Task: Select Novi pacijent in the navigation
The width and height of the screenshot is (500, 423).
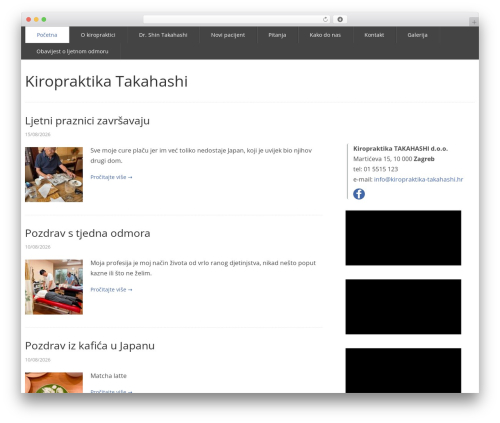Action: (x=228, y=35)
